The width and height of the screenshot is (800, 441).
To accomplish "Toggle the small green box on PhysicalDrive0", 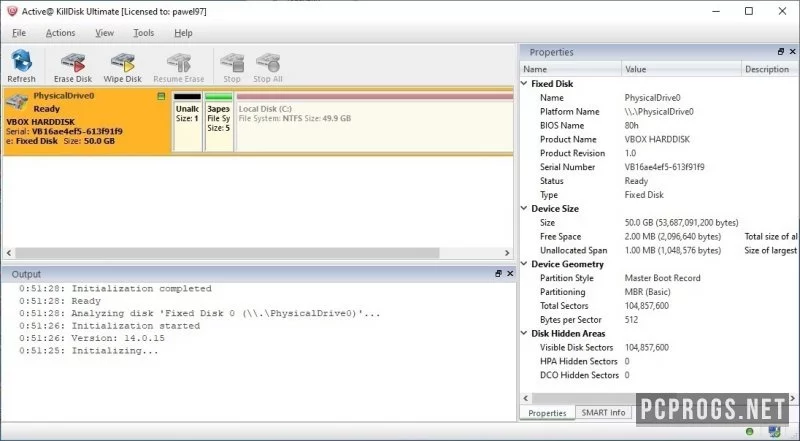I will click(161, 96).
